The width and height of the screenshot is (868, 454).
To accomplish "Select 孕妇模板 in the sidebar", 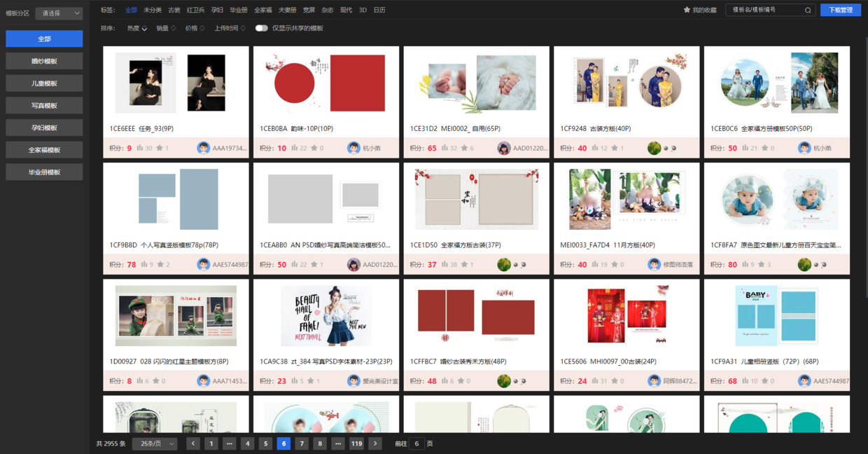I will click(44, 128).
